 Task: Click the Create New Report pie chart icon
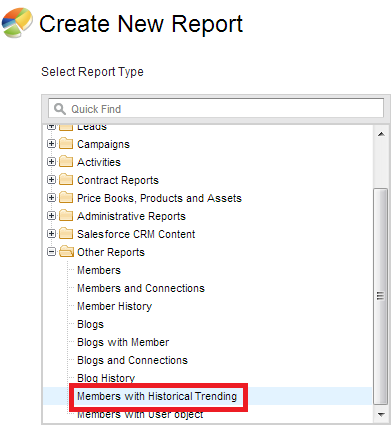pyautogui.click(x=17, y=23)
